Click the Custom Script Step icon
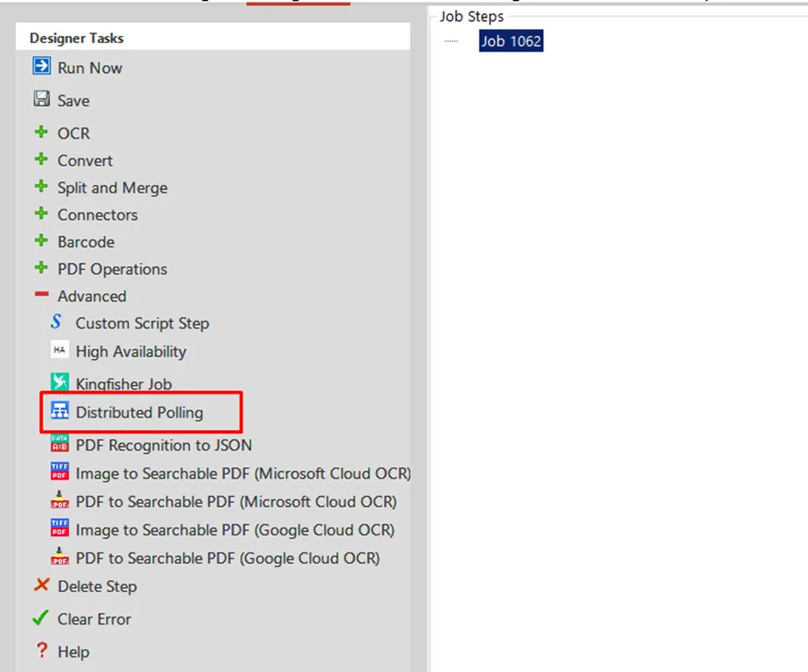 coord(58,322)
